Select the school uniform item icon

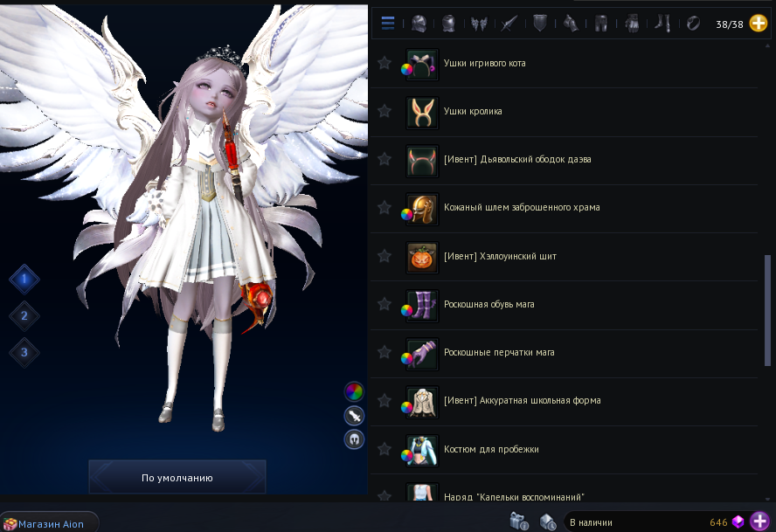[x=422, y=402]
